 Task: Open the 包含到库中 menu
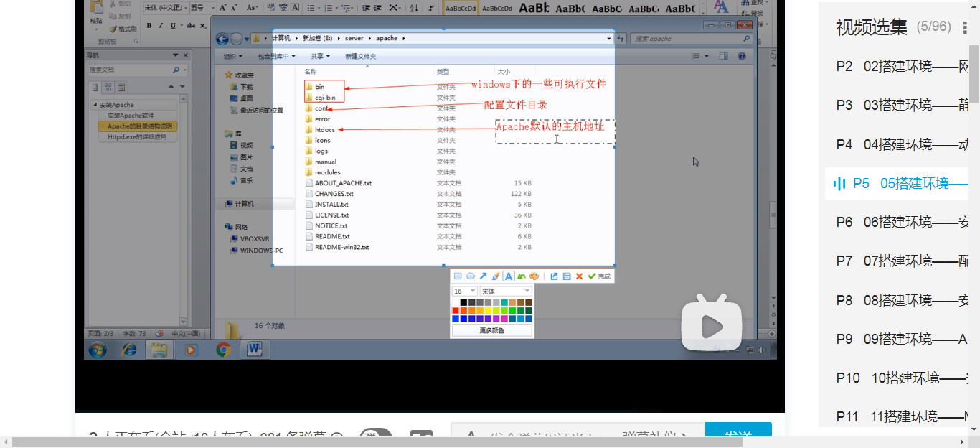coord(276,56)
